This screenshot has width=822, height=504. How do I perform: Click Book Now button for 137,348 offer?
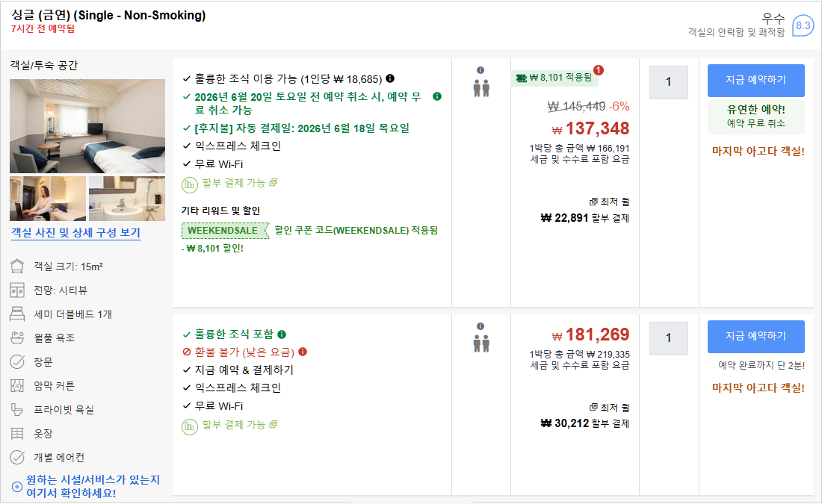(x=756, y=80)
